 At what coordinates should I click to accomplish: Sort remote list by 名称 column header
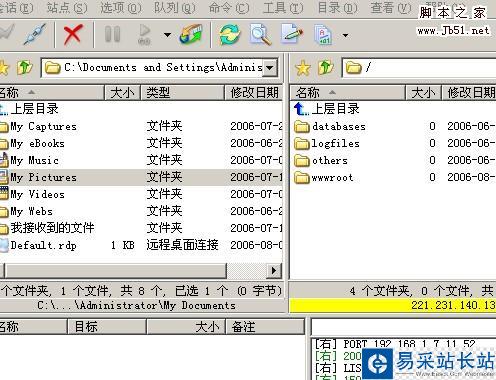click(x=348, y=92)
